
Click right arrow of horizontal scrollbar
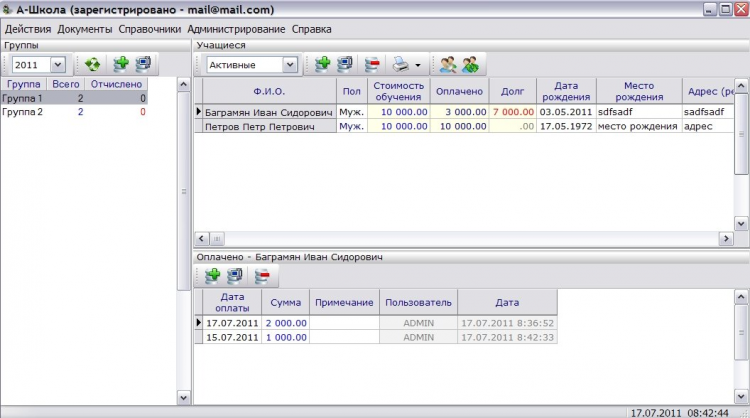click(x=726, y=238)
